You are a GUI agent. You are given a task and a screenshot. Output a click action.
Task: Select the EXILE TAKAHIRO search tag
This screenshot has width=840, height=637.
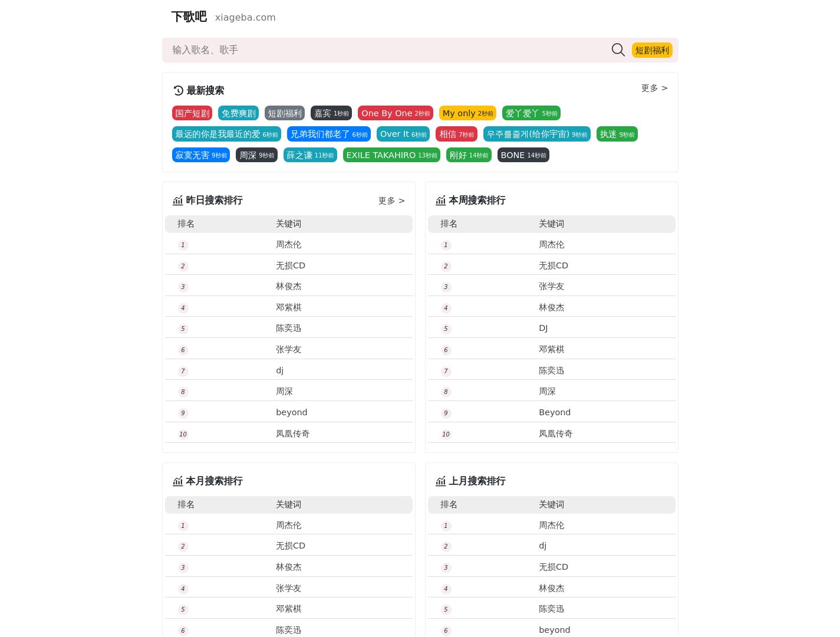[x=391, y=155]
